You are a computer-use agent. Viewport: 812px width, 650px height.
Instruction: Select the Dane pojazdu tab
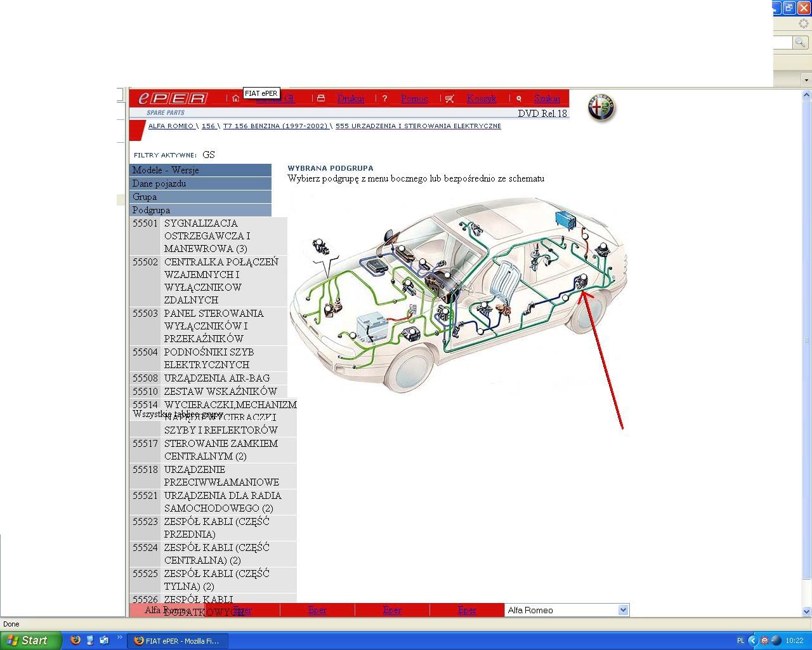[200, 183]
